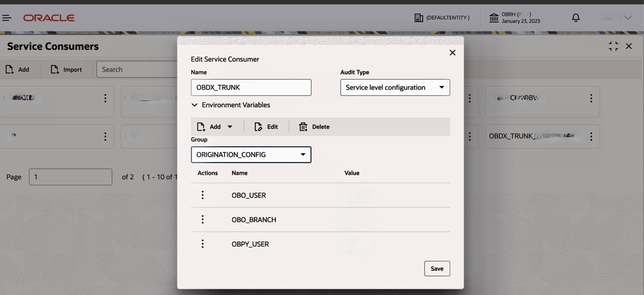
Task: Open the hamburger navigation menu
Action: pos(6,17)
